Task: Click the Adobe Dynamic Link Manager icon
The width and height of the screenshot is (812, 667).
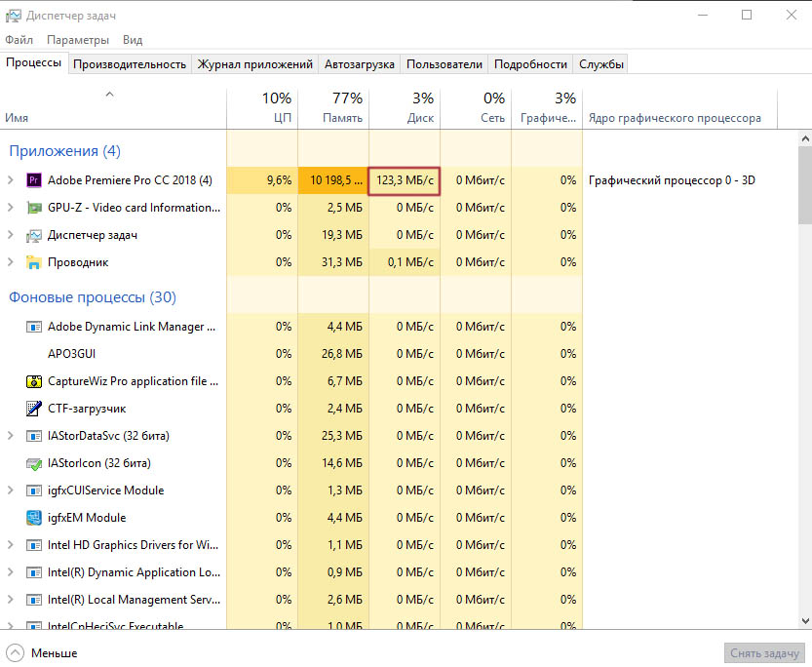Action: 34,327
